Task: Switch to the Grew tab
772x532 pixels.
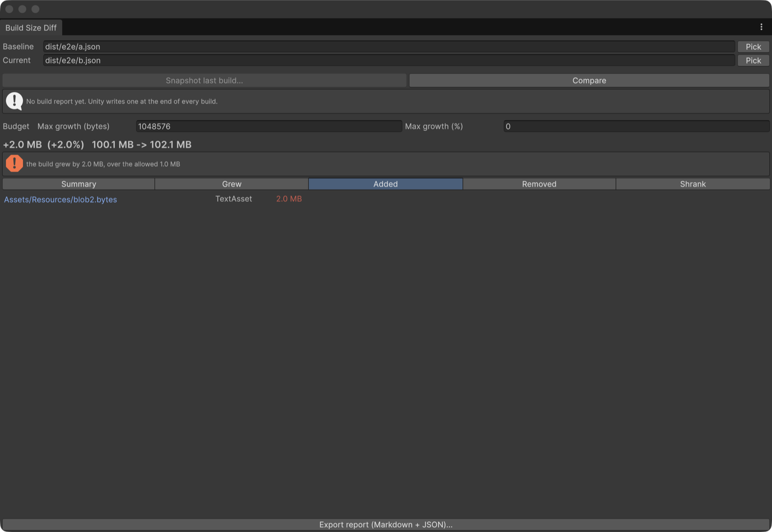Action: coord(232,184)
